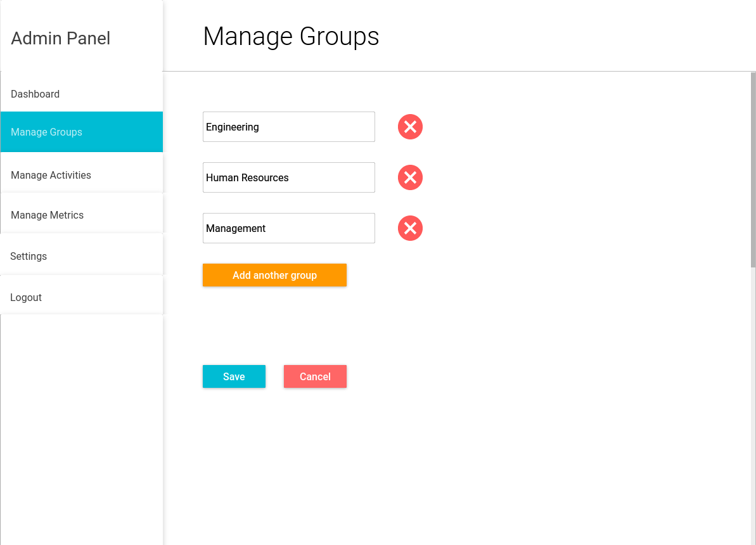Screen dimensions: 756x545
Task: Log out via the sidebar Logout item
Action: pyautogui.click(x=27, y=297)
